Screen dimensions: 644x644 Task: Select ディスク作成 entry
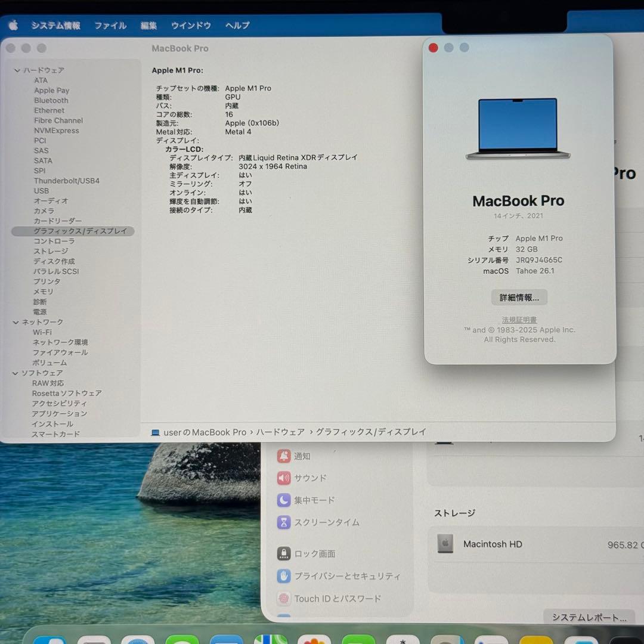click(x=54, y=261)
